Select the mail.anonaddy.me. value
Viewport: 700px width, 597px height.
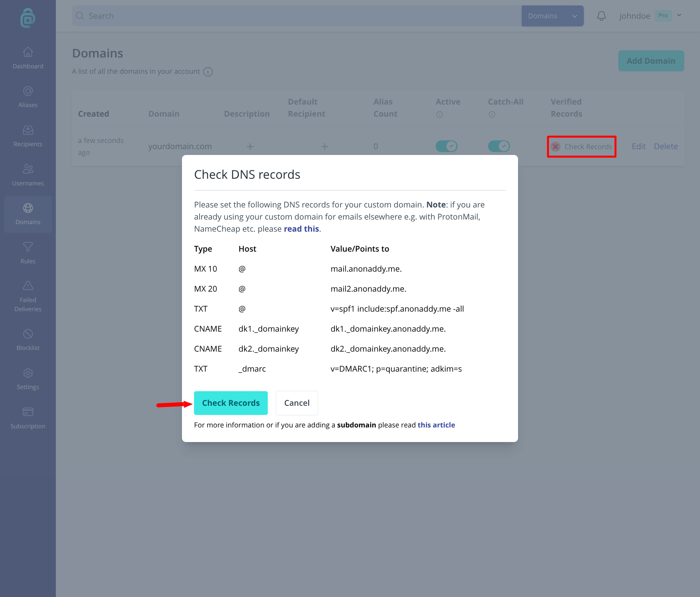366,269
